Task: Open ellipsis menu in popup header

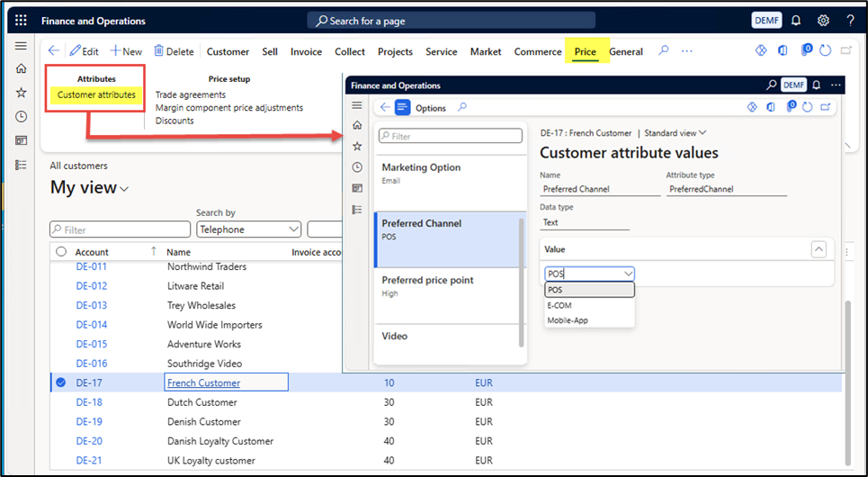Action: 836,85
